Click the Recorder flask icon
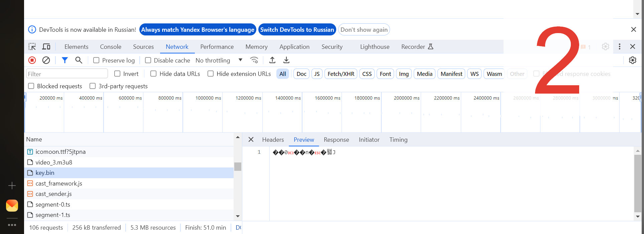The height and width of the screenshot is (234, 644). [x=431, y=47]
